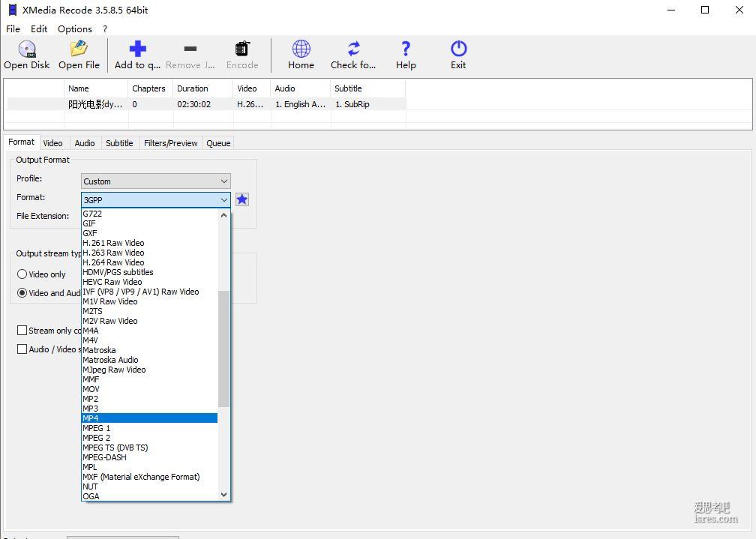Collapse the Format 3GPP combo box
Screen dimensions: 756x539
[x=156, y=199]
